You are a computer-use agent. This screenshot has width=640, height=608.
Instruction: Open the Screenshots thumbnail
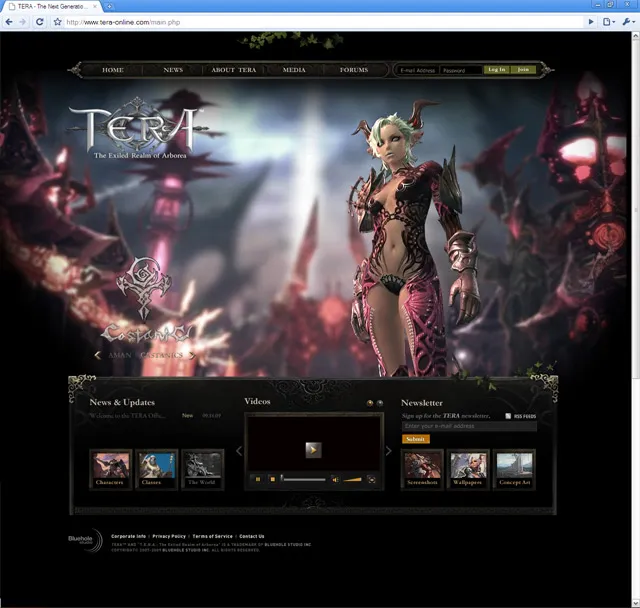click(422, 469)
